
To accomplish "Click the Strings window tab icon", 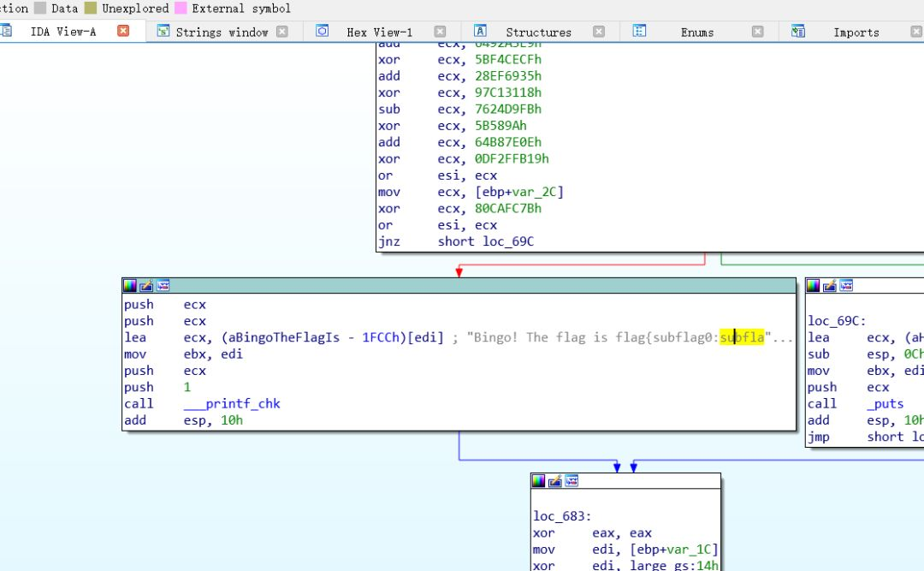I will tap(163, 32).
